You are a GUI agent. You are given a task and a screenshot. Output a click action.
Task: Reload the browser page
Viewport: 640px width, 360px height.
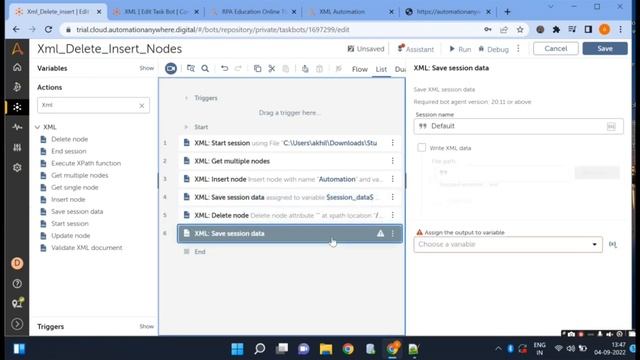pos(48,29)
